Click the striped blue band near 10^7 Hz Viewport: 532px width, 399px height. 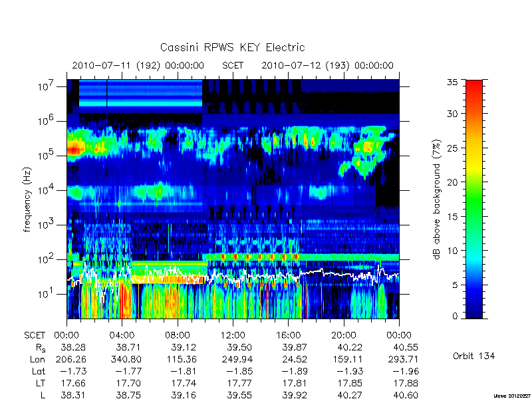pos(140,94)
